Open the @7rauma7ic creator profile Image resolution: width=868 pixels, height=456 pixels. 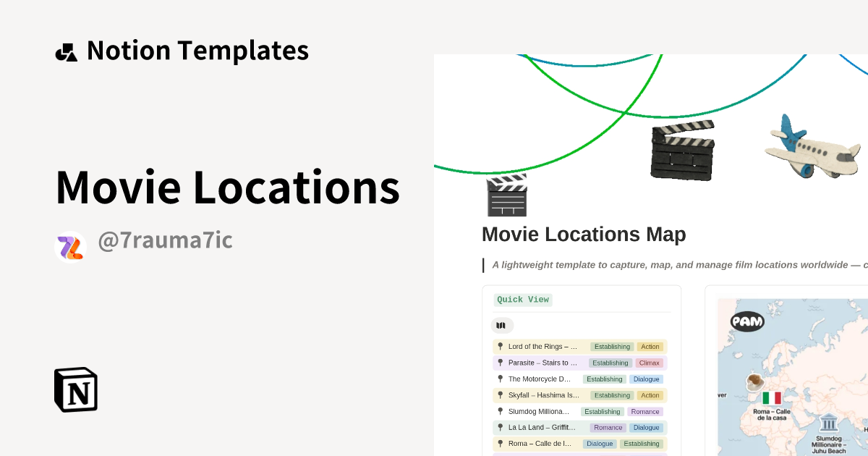[165, 240]
